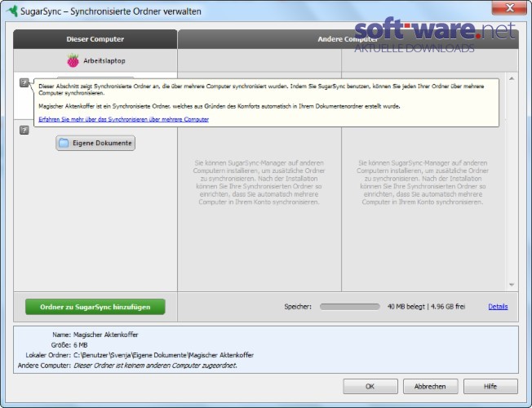The image size is (532, 408).
Task: Click the help icon above Eigene Dokumente
Action: [x=24, y=130]
